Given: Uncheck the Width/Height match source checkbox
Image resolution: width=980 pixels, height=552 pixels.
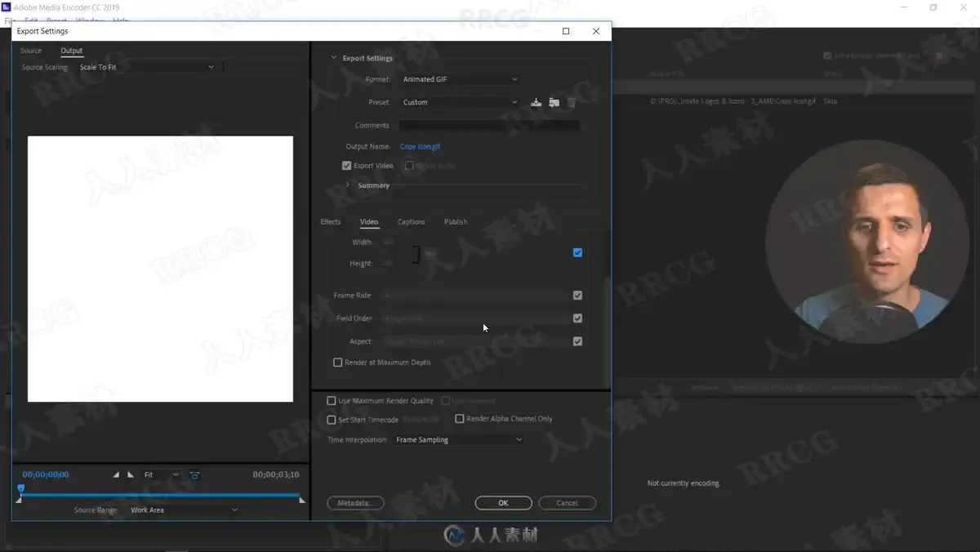Looking at the screenshot, I should point(577,253).
